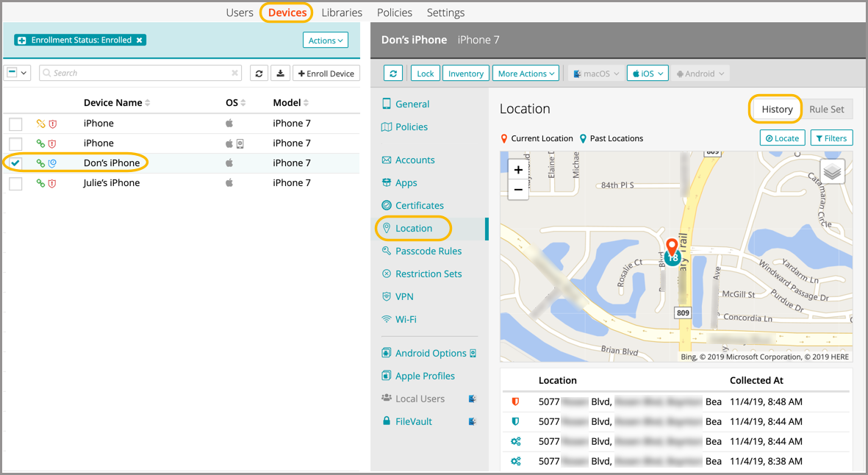Check the first iPhone row checkbox
868x475 pixels.
[x=15, y=124]
